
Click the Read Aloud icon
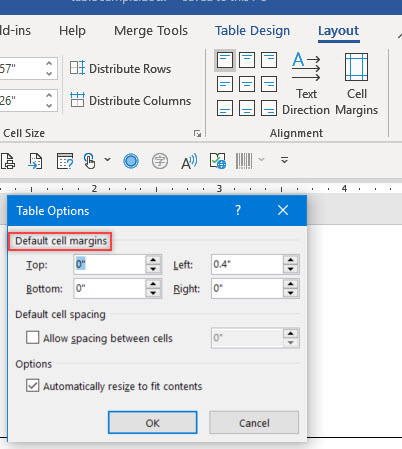(189, 161)
